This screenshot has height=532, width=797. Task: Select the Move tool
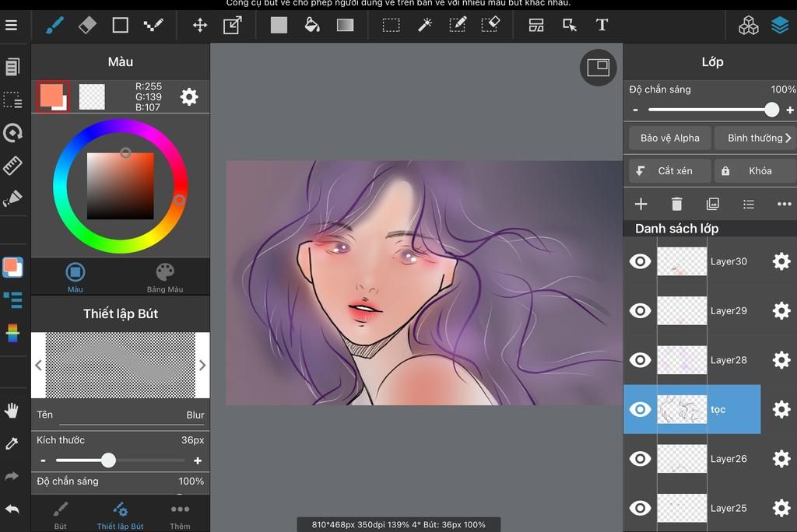click(200, 25)
